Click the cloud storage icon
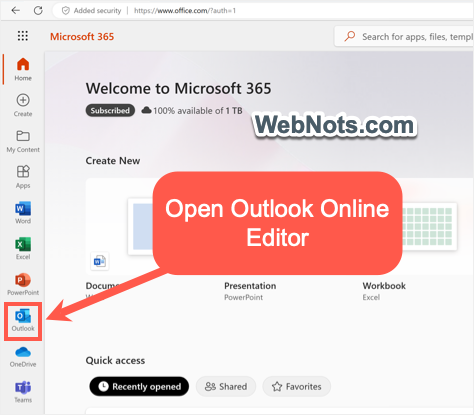This screenshot has width=474, height=415. point(146,110)
